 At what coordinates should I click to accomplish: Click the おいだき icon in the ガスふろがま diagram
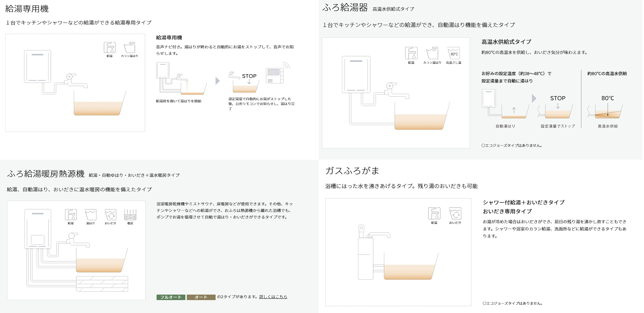tap(455, 214)
